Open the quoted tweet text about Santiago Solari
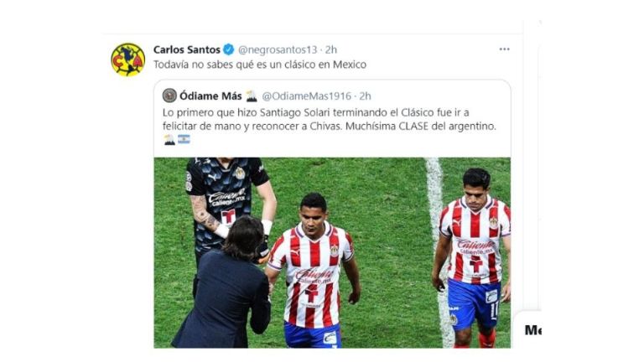Screen dimensions: 644x362 tap(330, 120)
